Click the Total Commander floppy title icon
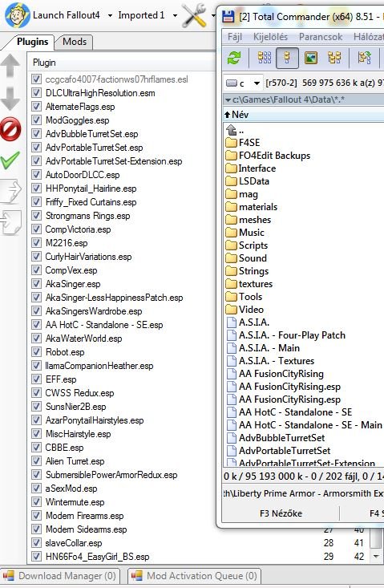The width and height of the screenshot is (384, 588). 228,16
